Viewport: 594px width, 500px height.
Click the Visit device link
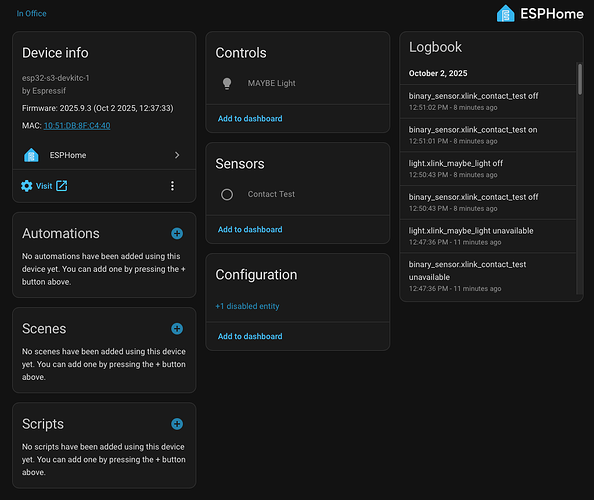click(44, 186)
